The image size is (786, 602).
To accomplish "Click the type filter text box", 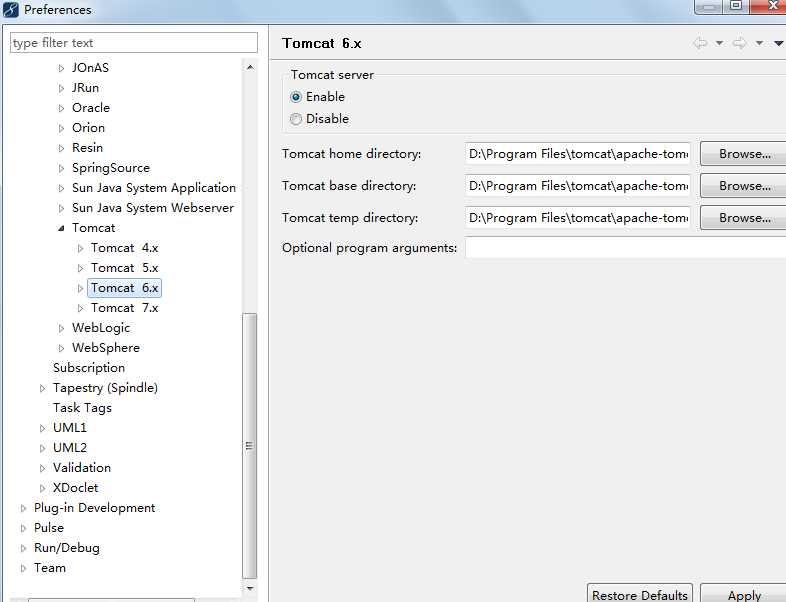I will click(x=134, y=43).
